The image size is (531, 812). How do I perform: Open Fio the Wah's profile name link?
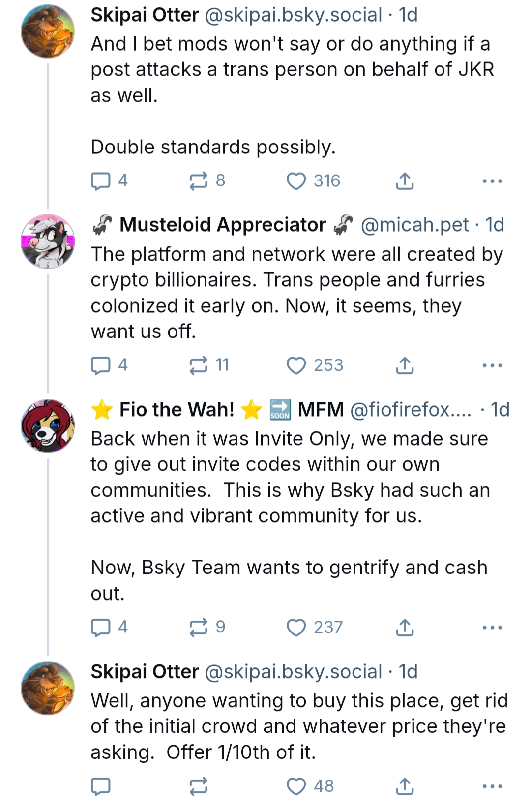pyautogui.click(x=177, y=409)
